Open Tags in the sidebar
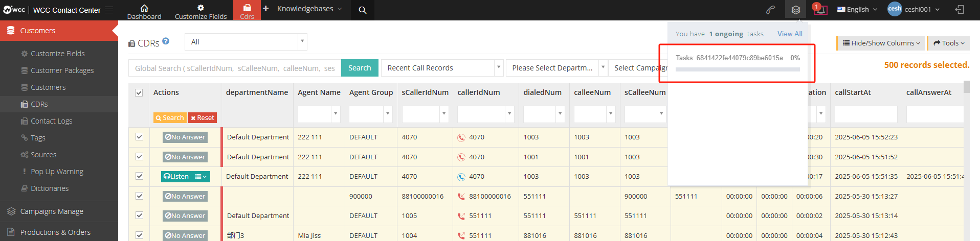This screenshot has height=241, width=980. pyautogui.click(x=38, y=138)
